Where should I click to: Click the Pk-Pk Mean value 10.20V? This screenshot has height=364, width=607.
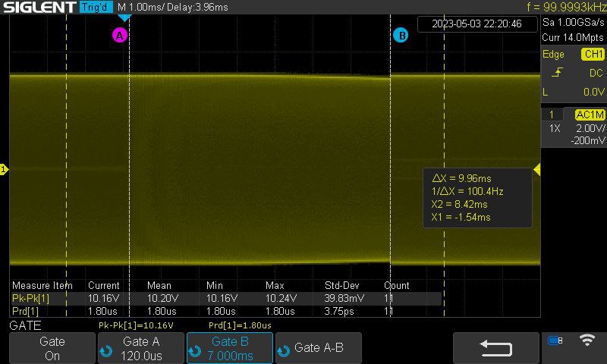pos(162,298)
